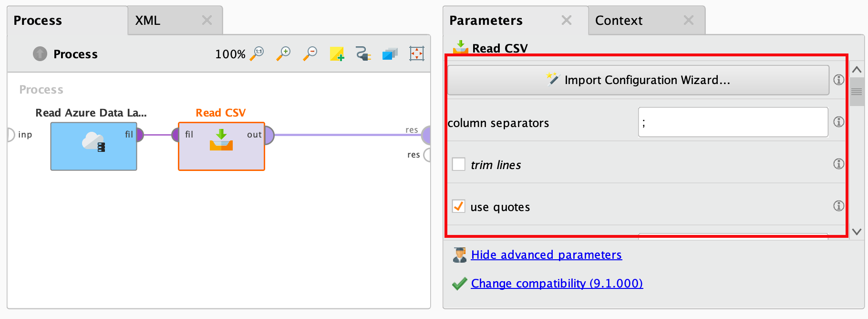Show info for column separators parameter
The width and height of the screenshot is (868, 319).
point(838,122)
